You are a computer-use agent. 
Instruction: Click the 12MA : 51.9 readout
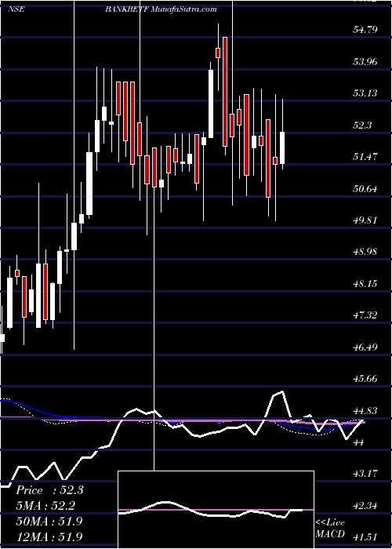coord(49,536)
